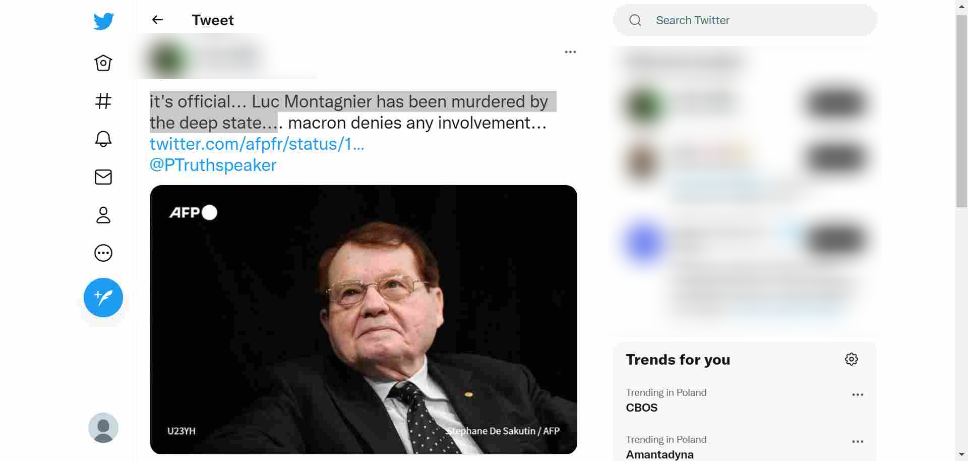Open the @PTruthspeaker mention

click(x=213, y=165)
